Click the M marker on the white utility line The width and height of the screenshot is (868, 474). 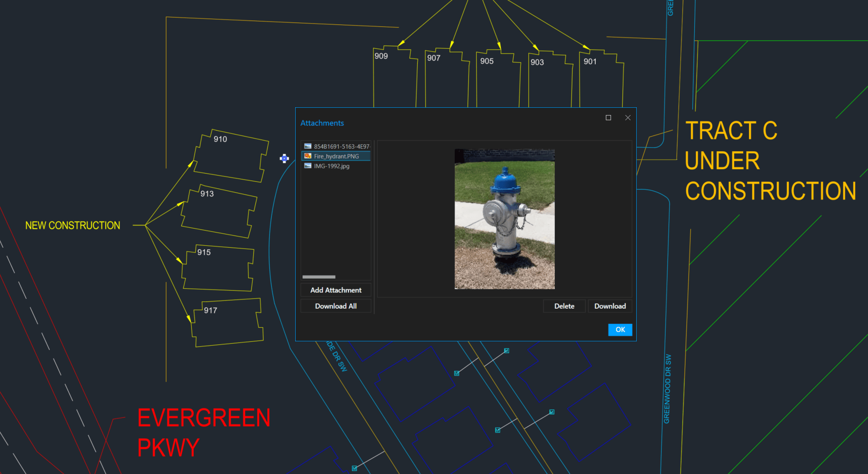(456, 372)
